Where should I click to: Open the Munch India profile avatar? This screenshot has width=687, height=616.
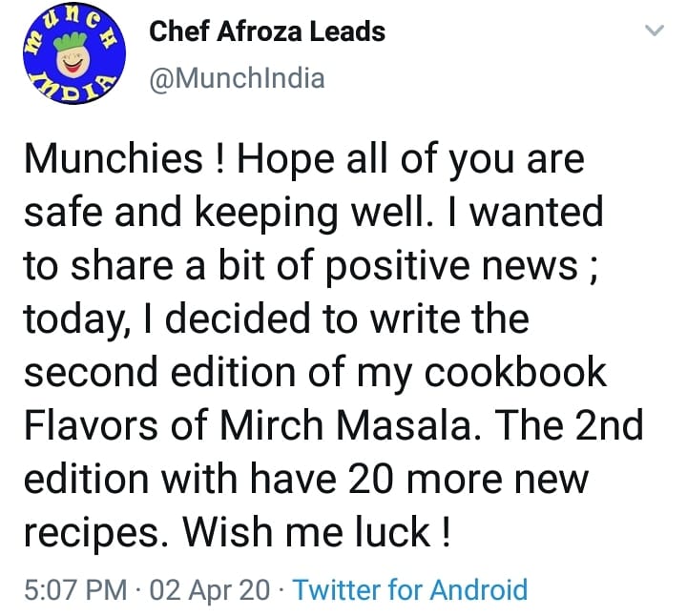point(74,53)
